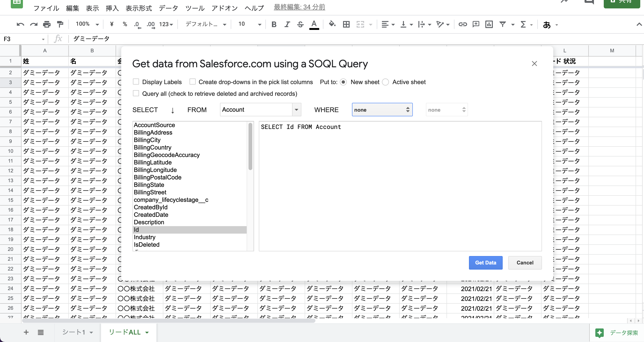Check the Query all checkbox
Viewport: 644px width, 342px height.
coord(136,93)
